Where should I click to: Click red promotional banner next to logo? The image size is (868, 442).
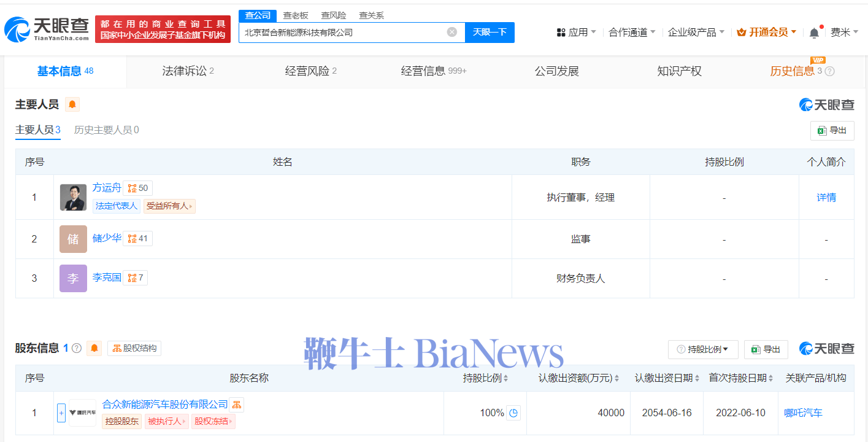click(x=163, y=29)
